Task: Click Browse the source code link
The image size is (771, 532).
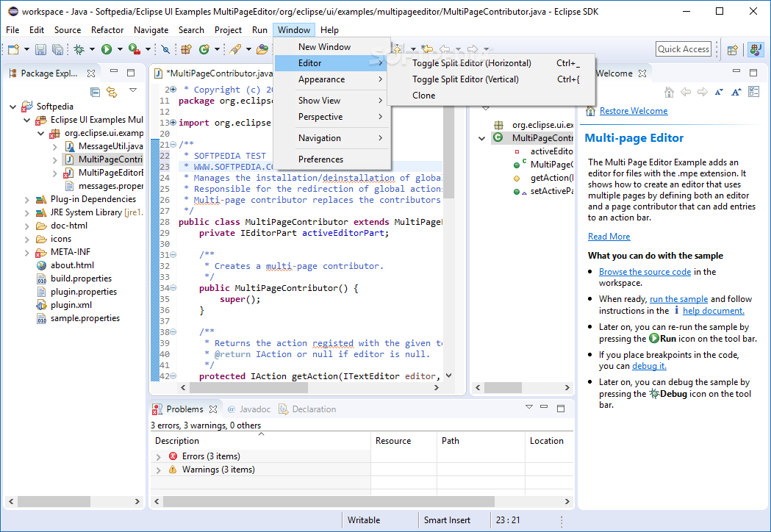Action: coord(645,272)
